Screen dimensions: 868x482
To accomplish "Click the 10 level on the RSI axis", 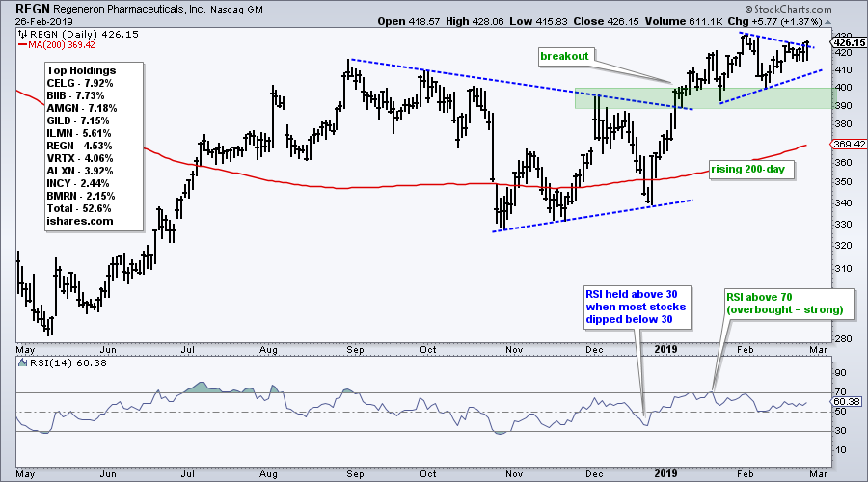I will [x=841, y=450].
